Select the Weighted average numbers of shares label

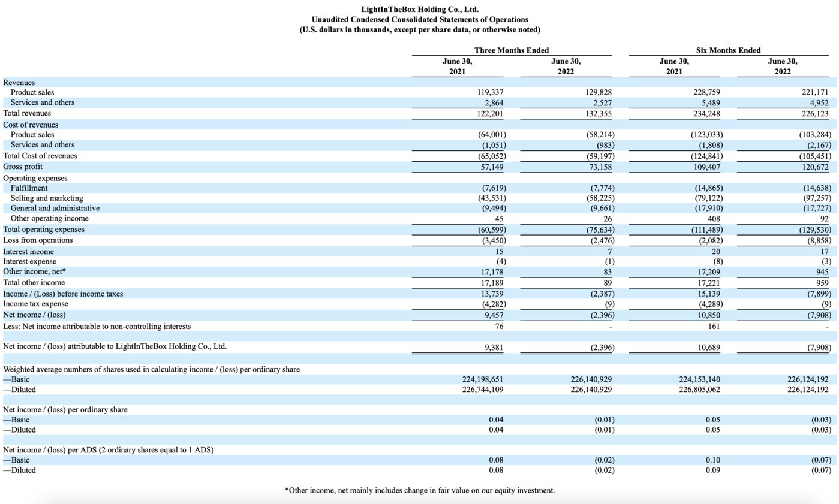[x=152, y=370]
